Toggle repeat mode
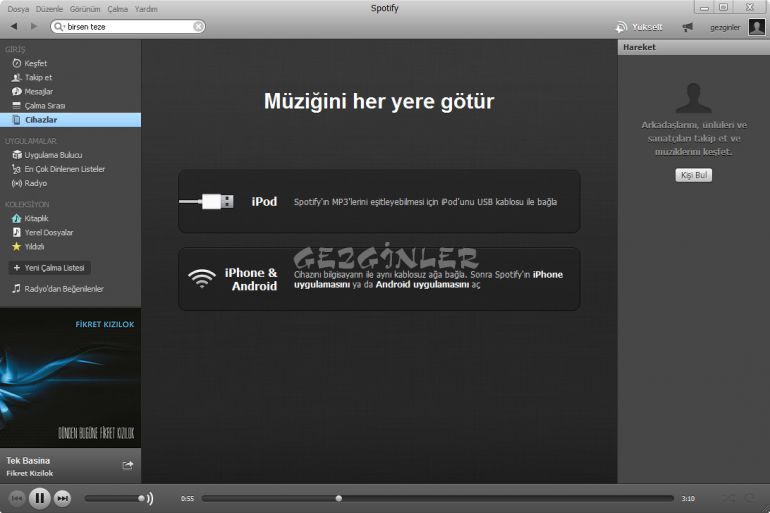The width and height of the screenshot is (770, 513). (749, 498)
